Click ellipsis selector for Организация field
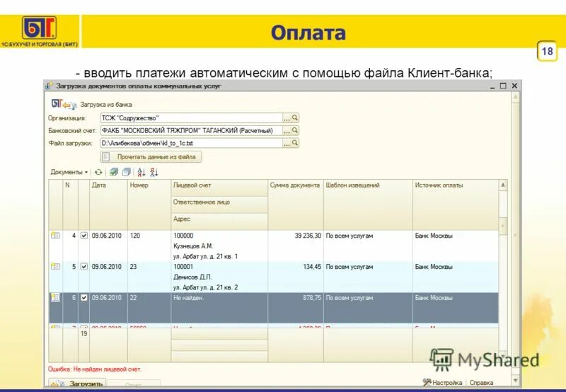 pyautogui.click(x=287, y=117)
